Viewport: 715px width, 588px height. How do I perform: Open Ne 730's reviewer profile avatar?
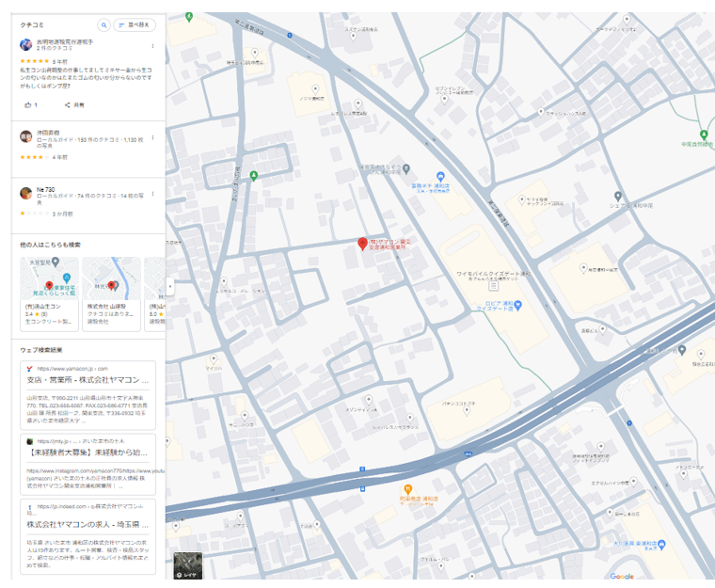point(26,193)
